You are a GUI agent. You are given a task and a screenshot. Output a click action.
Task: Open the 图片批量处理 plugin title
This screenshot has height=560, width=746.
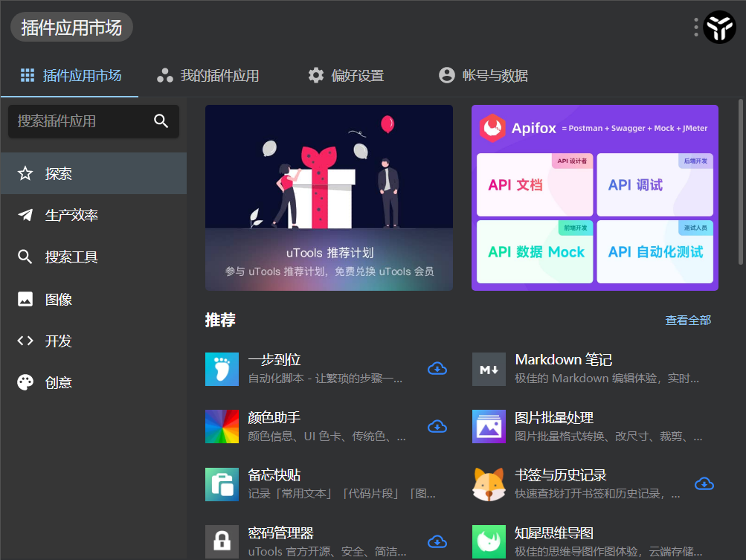coord(554,417)
